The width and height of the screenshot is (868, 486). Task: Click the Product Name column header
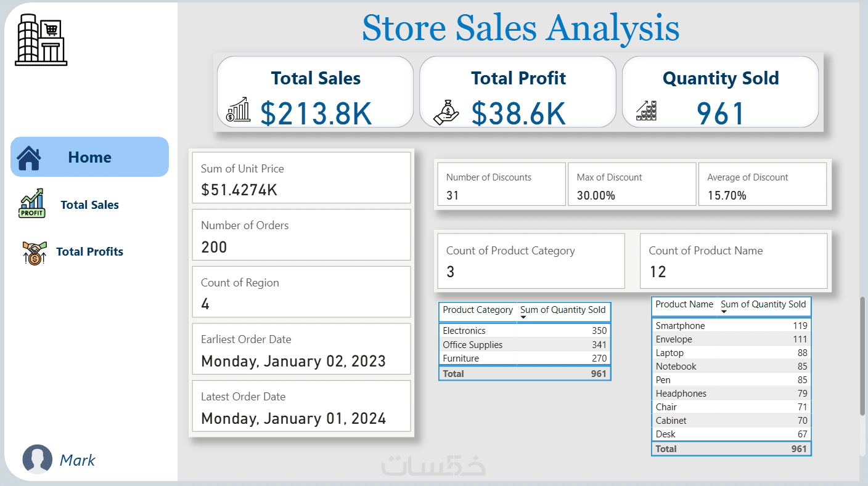tap(684, 304)
